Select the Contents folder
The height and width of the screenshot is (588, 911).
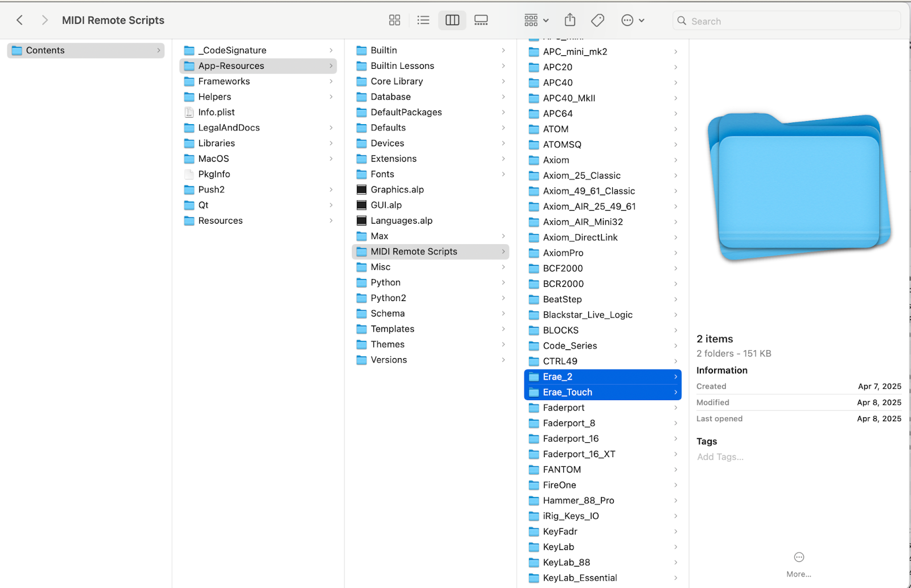click(86, 50)
